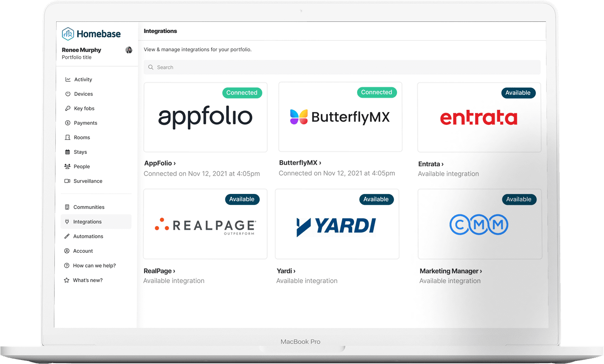Follow the ButterflyMX › link
Screen dimensions: 604x364
pyautogui.click(x=300, y=163)
